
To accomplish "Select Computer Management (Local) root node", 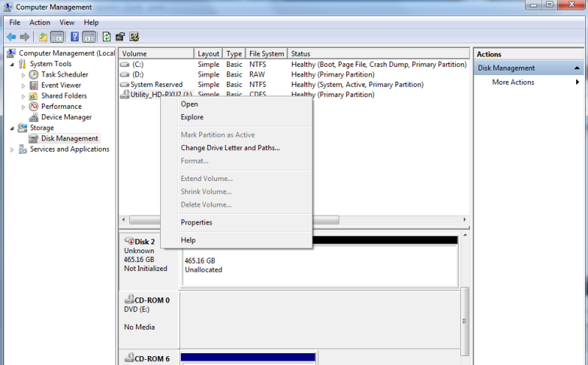I will point(67,53).
